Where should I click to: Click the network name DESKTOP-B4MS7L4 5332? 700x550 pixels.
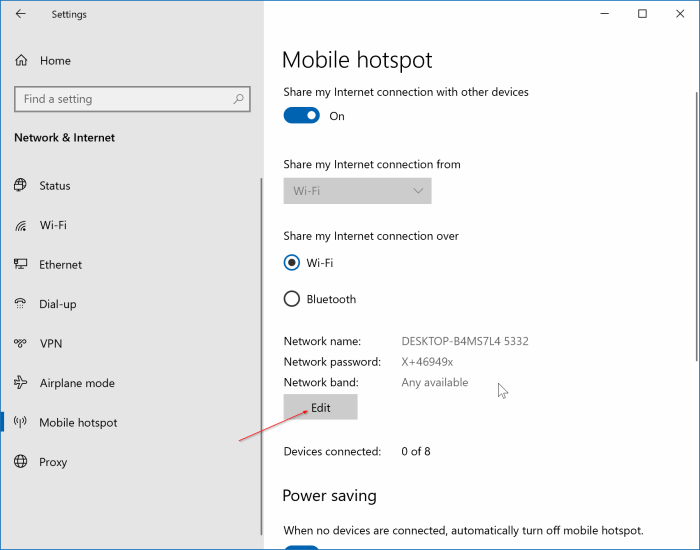[x=465, y=341]
